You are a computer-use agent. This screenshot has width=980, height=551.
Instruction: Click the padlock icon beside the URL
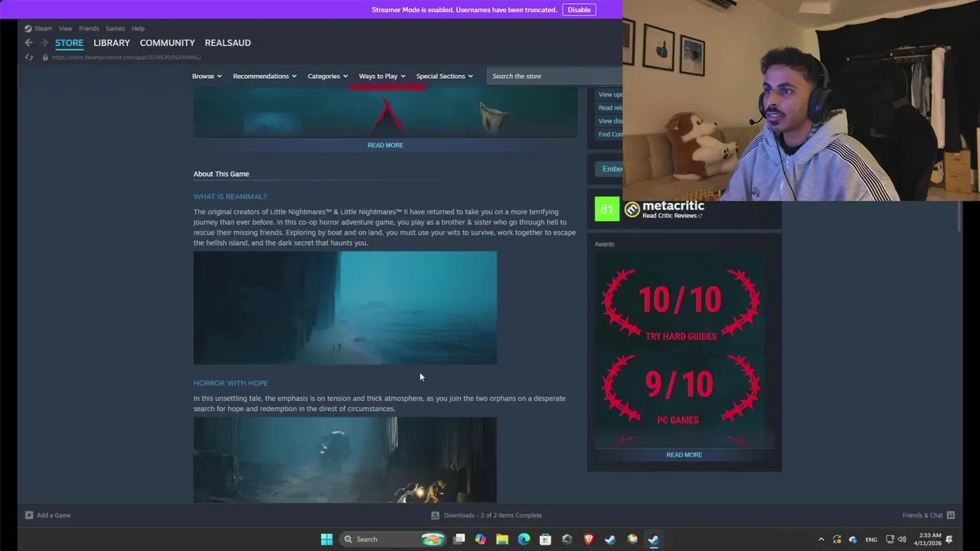[45, 57]
